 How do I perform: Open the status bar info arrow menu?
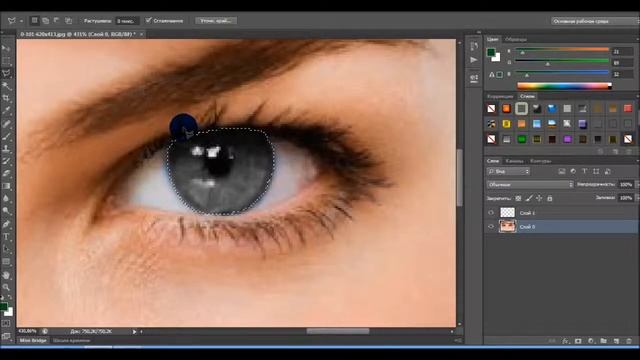click(x=134, y=332)
